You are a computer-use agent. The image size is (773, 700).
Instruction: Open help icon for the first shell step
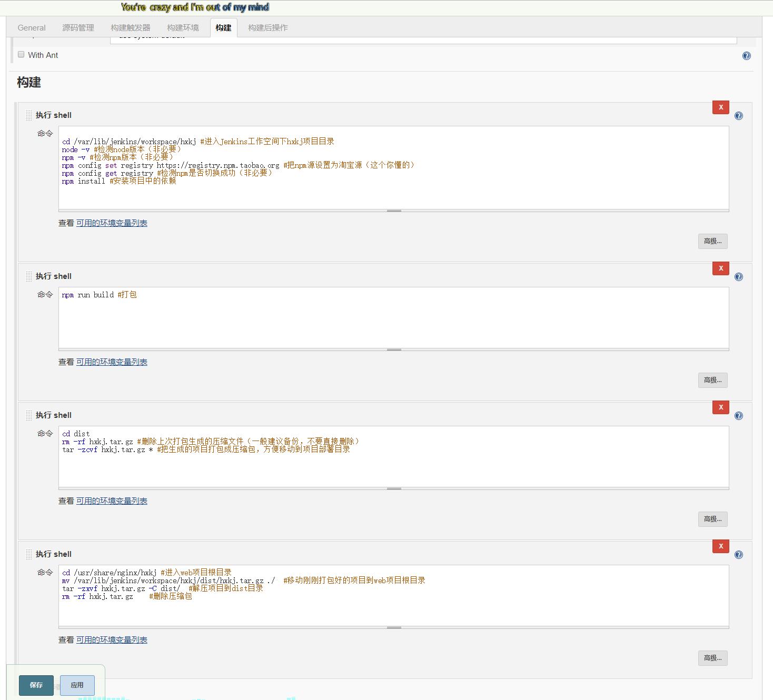pyautogui.click(x=739, y=116)
